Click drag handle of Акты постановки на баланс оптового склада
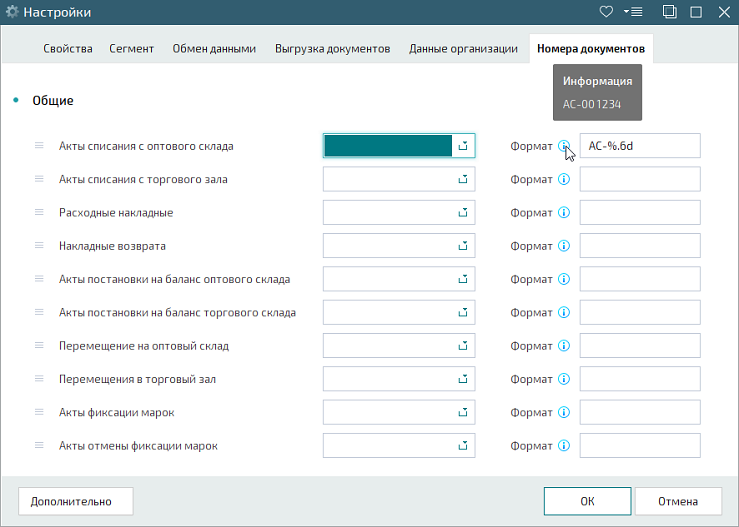 click(x=39, y=279)
